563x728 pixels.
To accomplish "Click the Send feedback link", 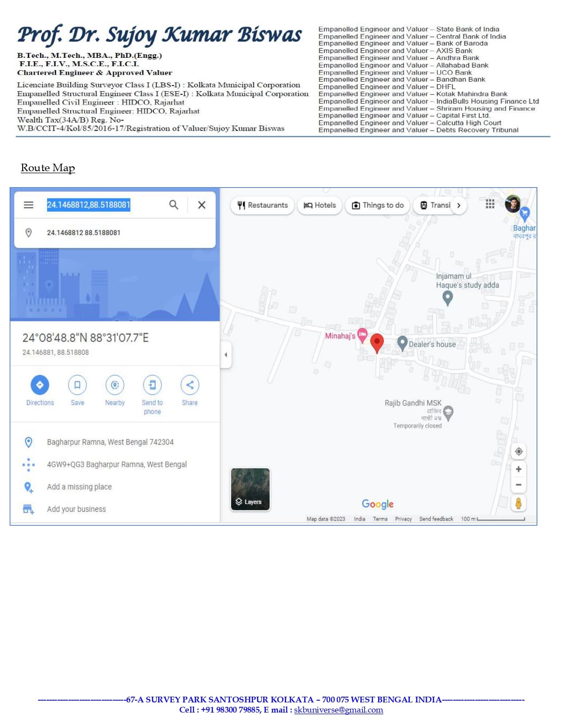I will click(436, 519).
